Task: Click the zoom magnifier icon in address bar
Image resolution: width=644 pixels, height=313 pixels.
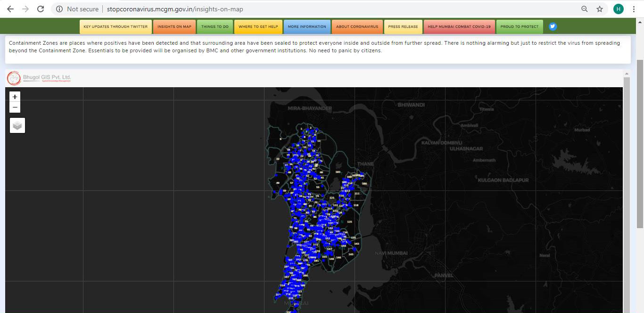Action: 585,9
